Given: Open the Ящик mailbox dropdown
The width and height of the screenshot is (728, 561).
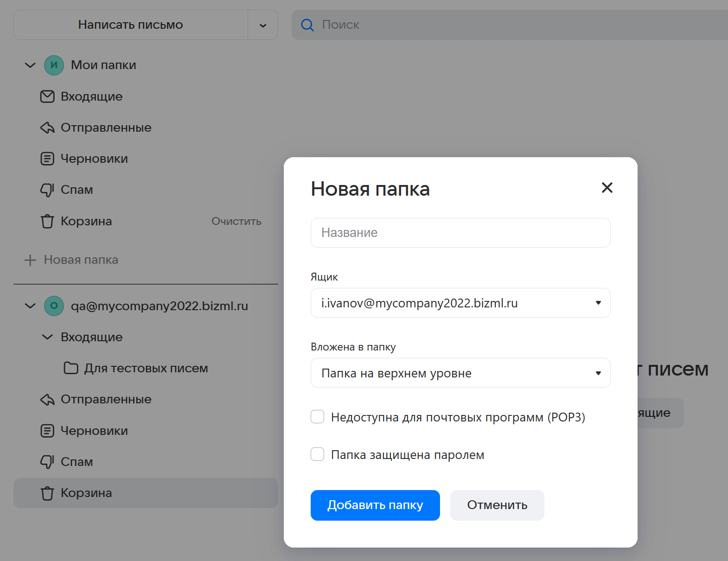Looking at the screenshot, I should point(460,303).
